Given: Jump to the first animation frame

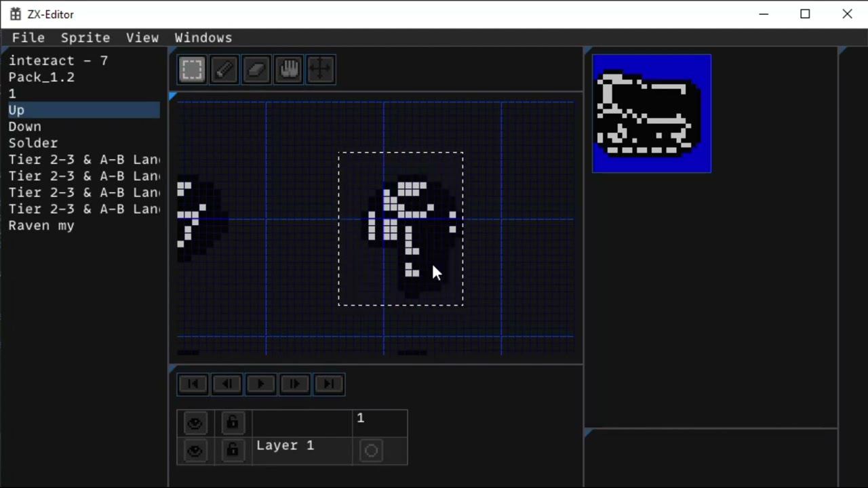Looking at the screenshot, I should 193,384.
